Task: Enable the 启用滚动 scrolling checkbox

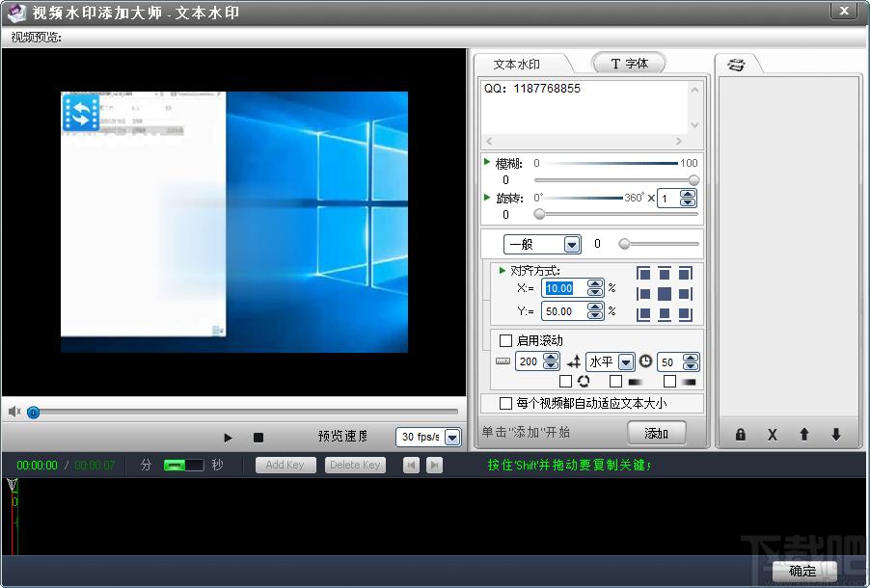Action: (x=505, y=340)
